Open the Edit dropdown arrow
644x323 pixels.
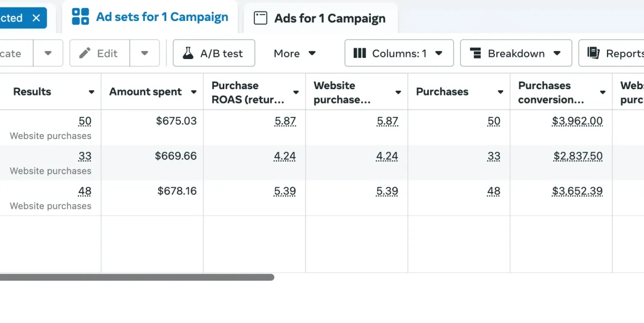144,53
